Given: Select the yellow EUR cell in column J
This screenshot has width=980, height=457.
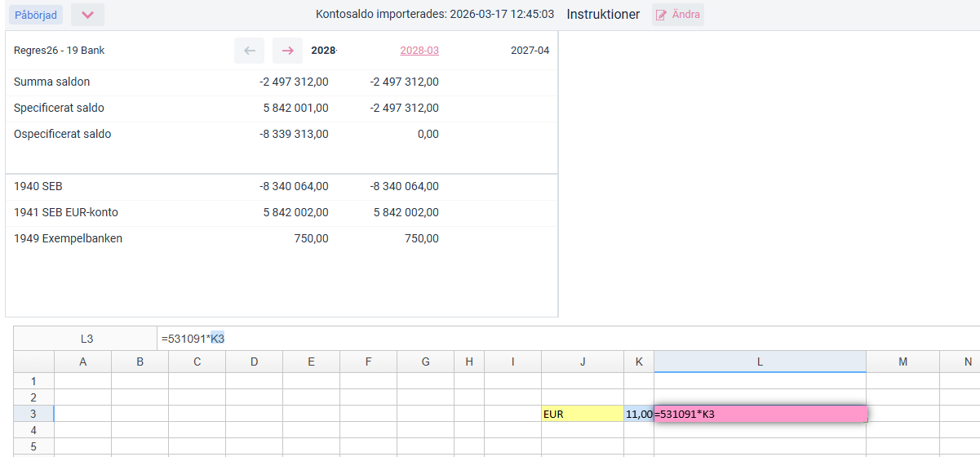Looking at the screenshot, I should point(582,414).
